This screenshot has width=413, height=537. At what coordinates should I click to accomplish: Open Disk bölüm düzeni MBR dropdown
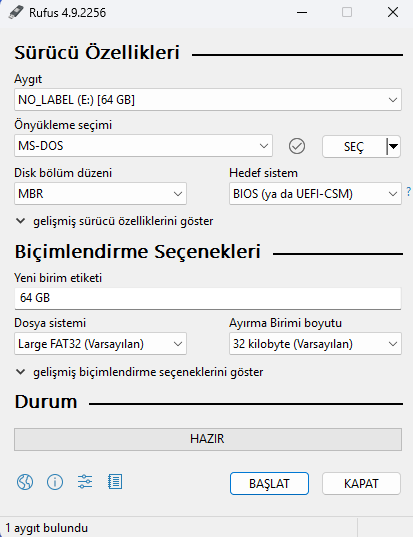pos(100,194)
